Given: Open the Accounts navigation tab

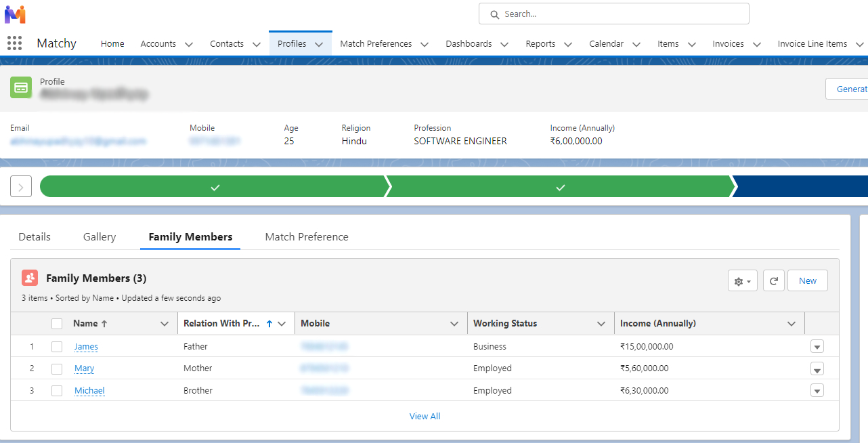Looking at the screenshot, I should (158, 43).
